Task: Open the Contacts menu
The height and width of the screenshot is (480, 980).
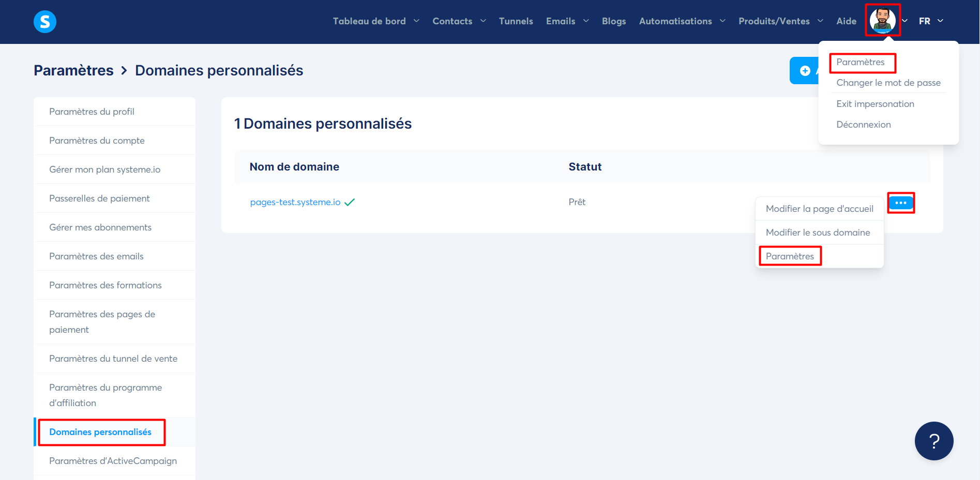Action: pos(452,21)
